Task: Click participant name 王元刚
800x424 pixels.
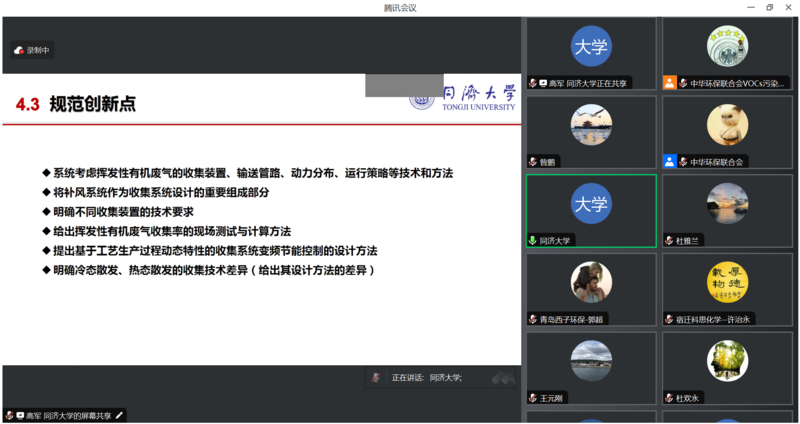Action: pos(551,398)
